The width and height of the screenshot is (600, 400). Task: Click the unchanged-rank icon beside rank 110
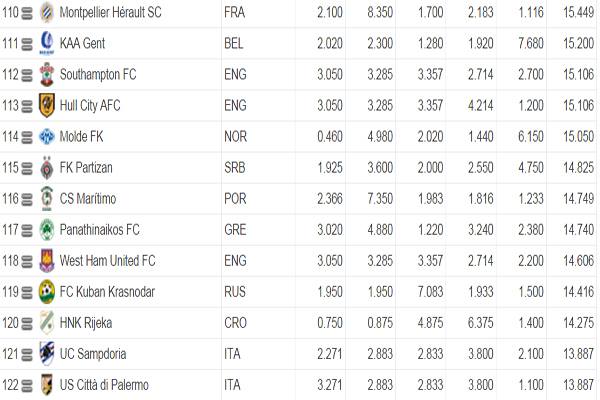coord(27,14)
